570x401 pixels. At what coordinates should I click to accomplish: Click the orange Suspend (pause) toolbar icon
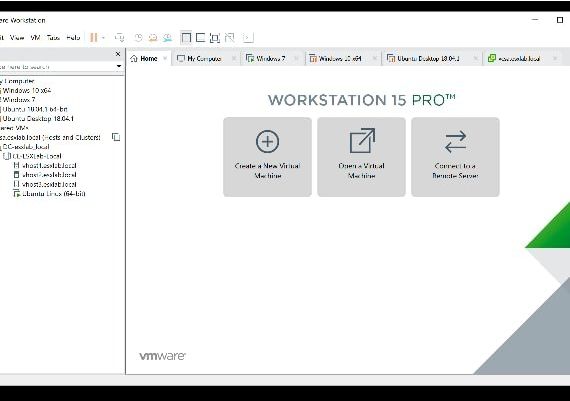coord(93,37)
